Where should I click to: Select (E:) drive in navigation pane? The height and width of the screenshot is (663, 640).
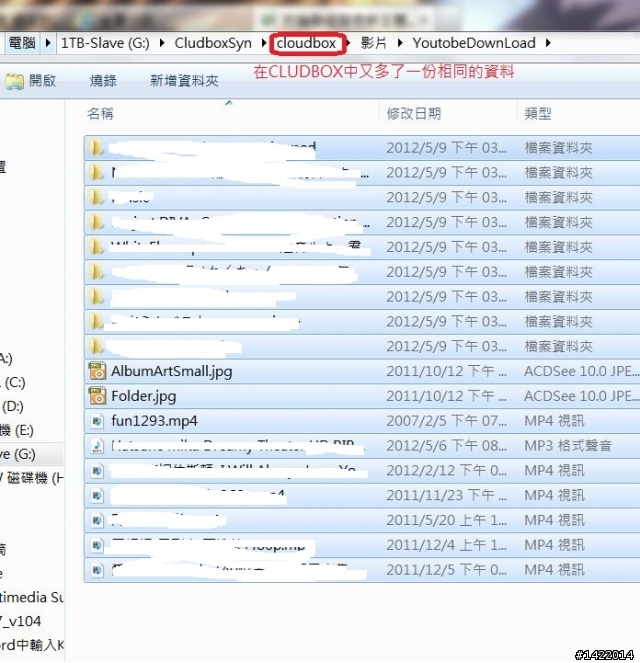(17, 430)
